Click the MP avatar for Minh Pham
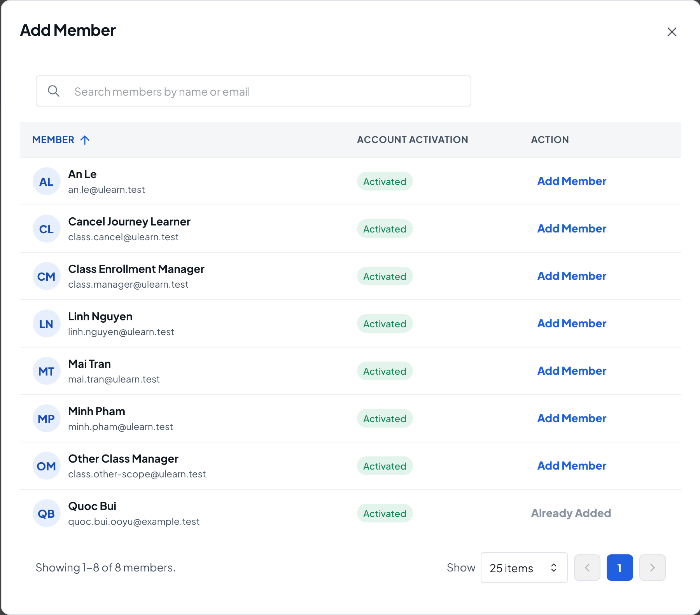The height and width of the screenshot is (615, 700). click(46, 418)
